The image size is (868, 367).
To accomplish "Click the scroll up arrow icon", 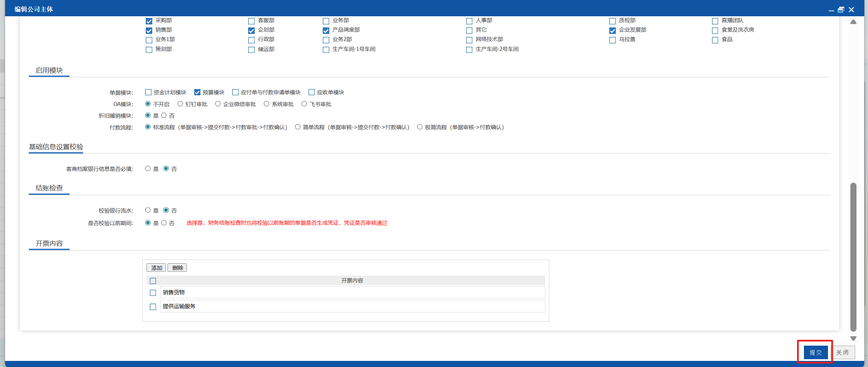I will [x=853, y=22].
